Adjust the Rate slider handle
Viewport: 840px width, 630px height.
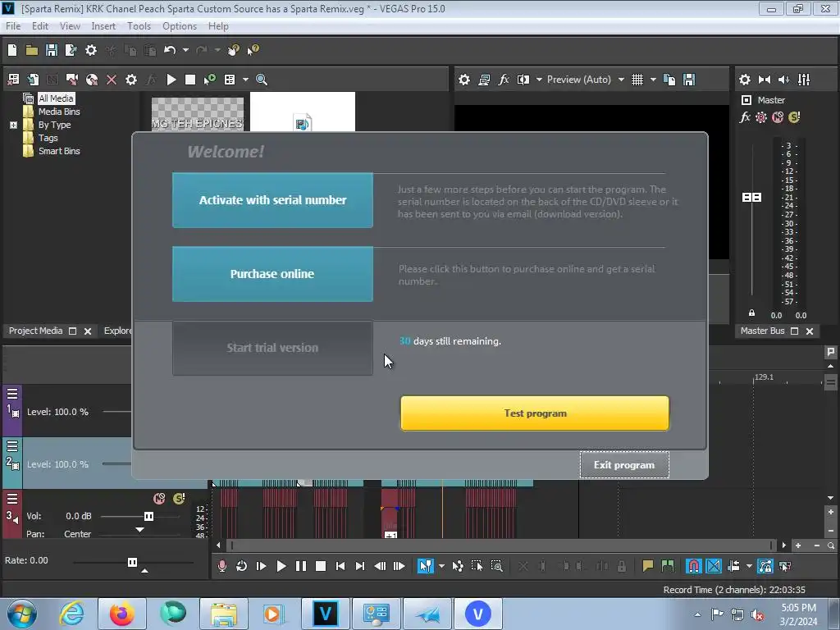(x=132, y=562)
